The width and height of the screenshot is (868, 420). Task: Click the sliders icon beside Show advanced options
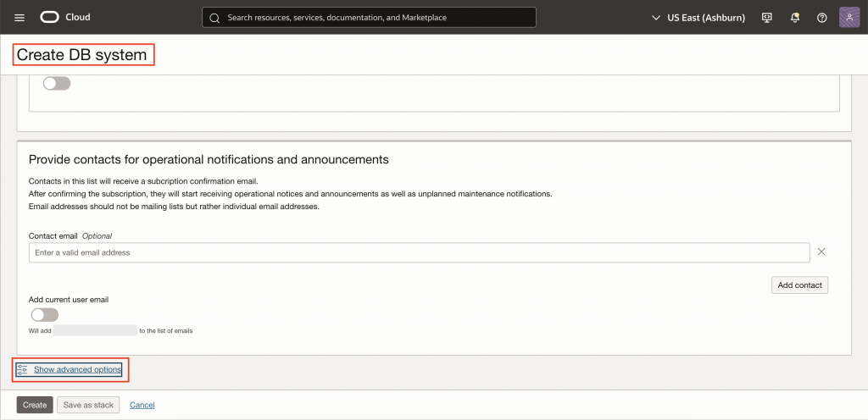[x=22, y=369]
